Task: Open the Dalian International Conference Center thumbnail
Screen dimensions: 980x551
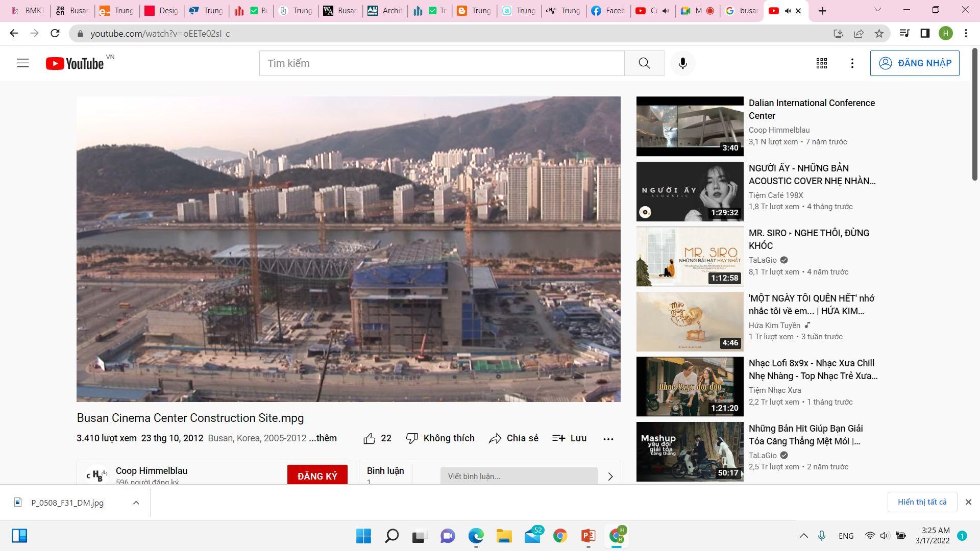Action: click(x=690, y=126)
